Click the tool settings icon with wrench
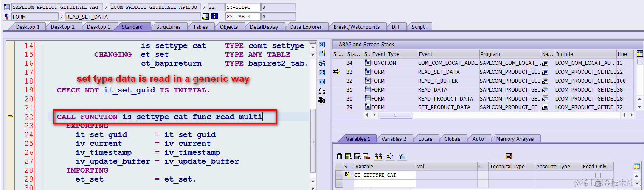Viewport: 644px width, 190px height. click(322, 100)
